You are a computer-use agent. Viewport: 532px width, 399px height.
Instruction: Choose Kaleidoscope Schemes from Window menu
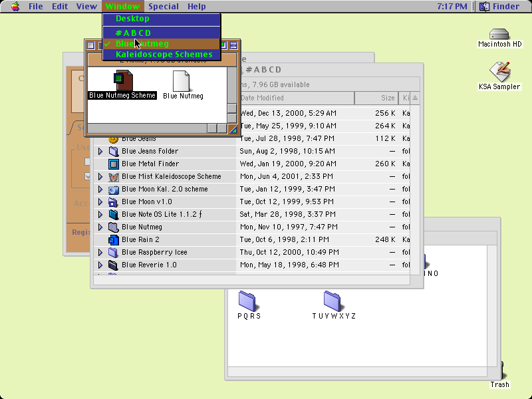pos(162,55)
